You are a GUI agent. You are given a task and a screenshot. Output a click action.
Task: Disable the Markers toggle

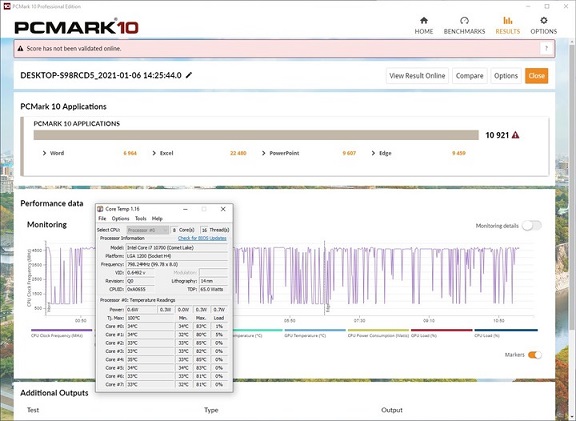pyautogui.click(x=534, y=355)
